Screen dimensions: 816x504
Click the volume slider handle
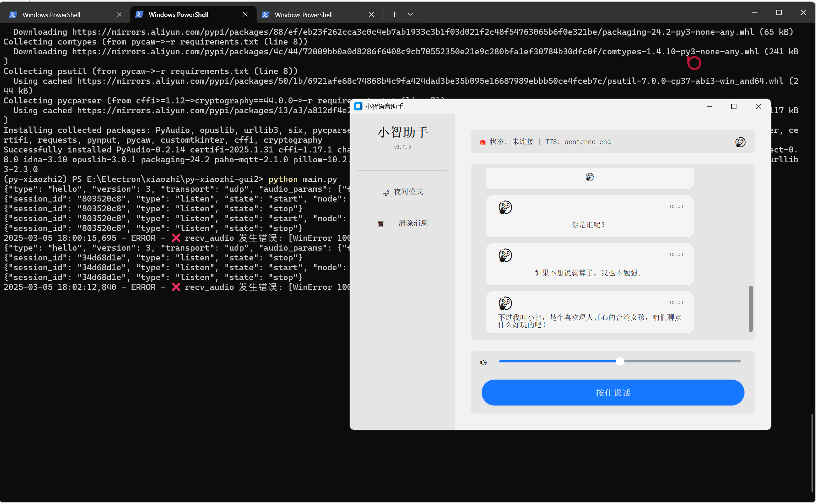(x=620, y=361)
